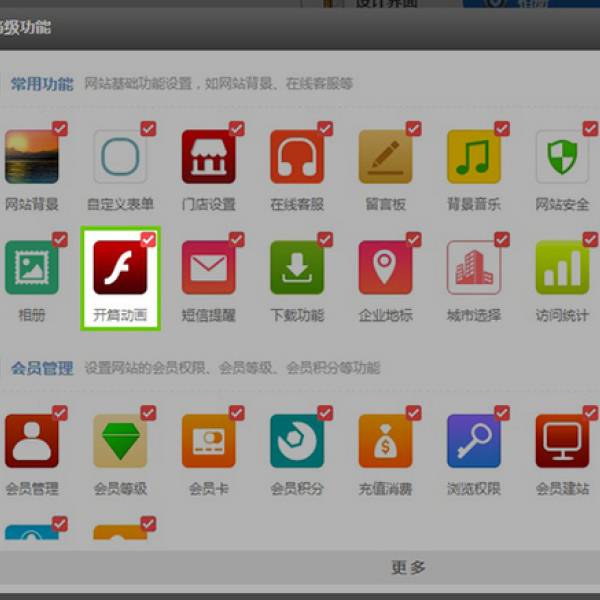Toggle the checkmark on 下载功能
Screen dimensions: 600x600
pos(325,240)
